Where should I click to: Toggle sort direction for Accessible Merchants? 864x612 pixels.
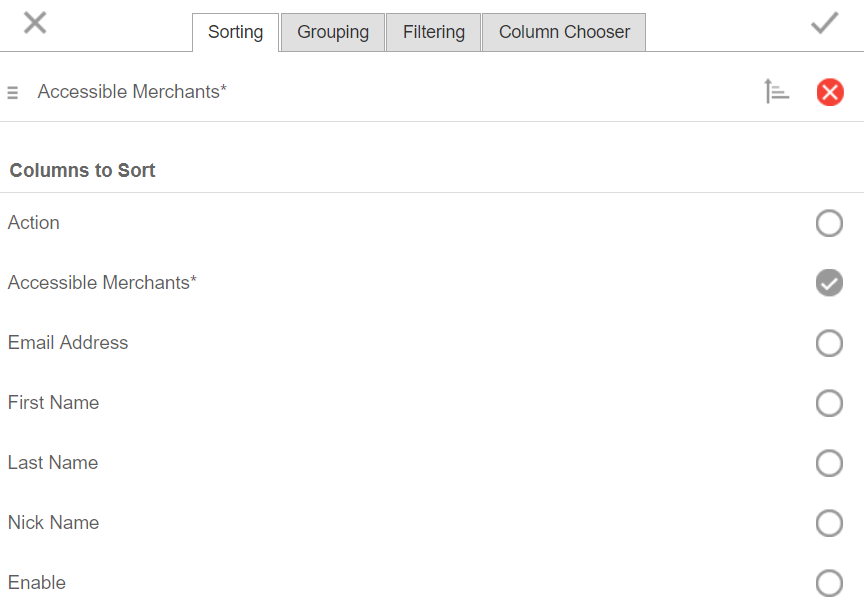[x=777, y=92]
